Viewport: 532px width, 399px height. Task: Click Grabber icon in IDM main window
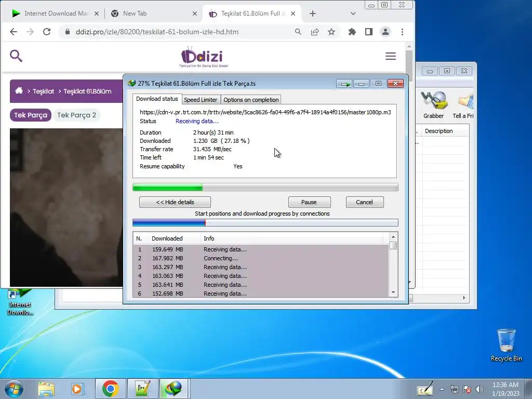[x=433, y=105]
